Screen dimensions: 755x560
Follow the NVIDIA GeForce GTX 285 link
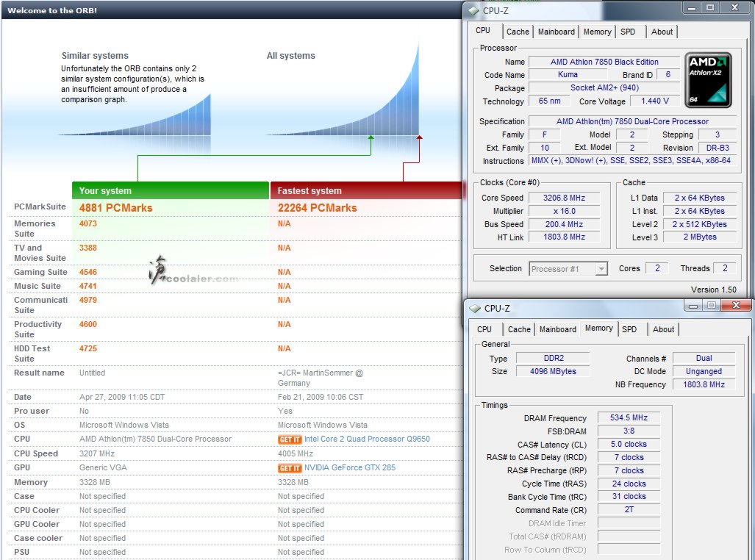pyautogui.click(x=350, y=467)
